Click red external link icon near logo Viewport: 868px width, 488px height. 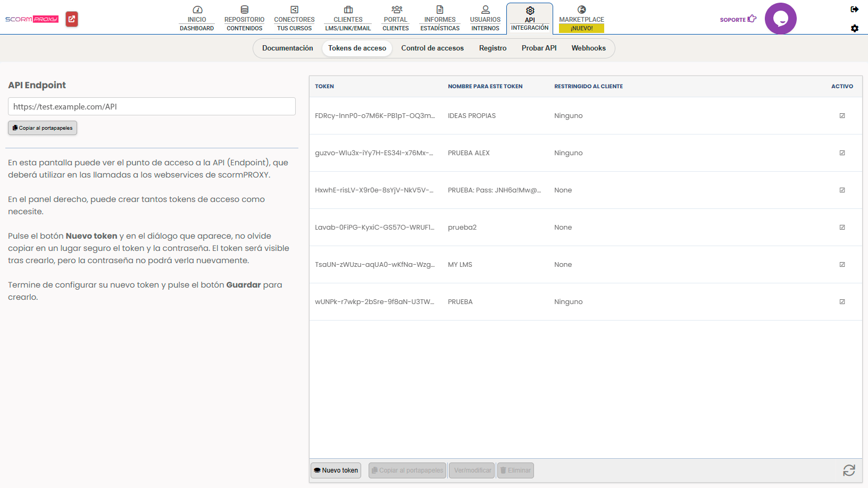click(x=72, y=19)
